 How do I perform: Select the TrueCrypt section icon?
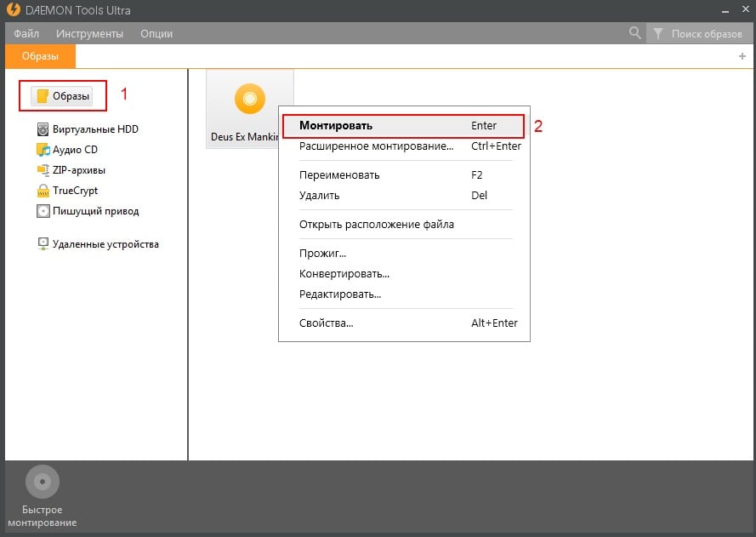pyautogui.click(x=43, y=191)
